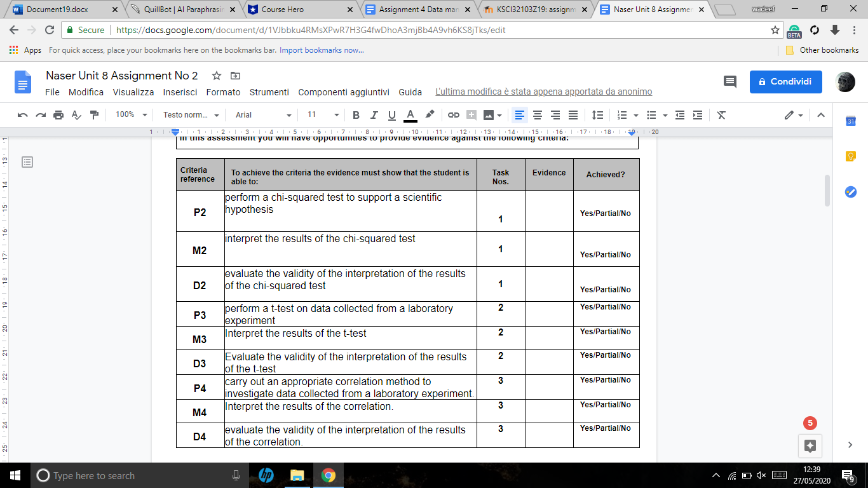Open Chrome from the taskbar
Viewport: 868px width, 488px height.
click(329, 475)
